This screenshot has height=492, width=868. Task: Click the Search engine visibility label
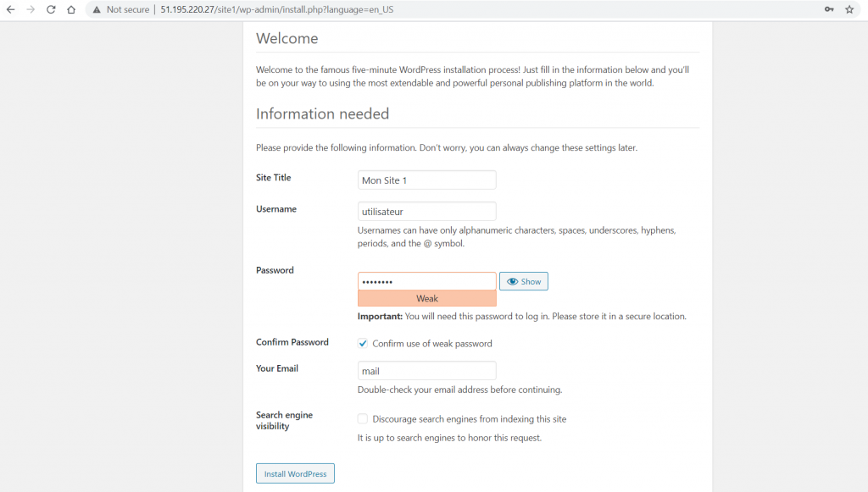(284, 421)
